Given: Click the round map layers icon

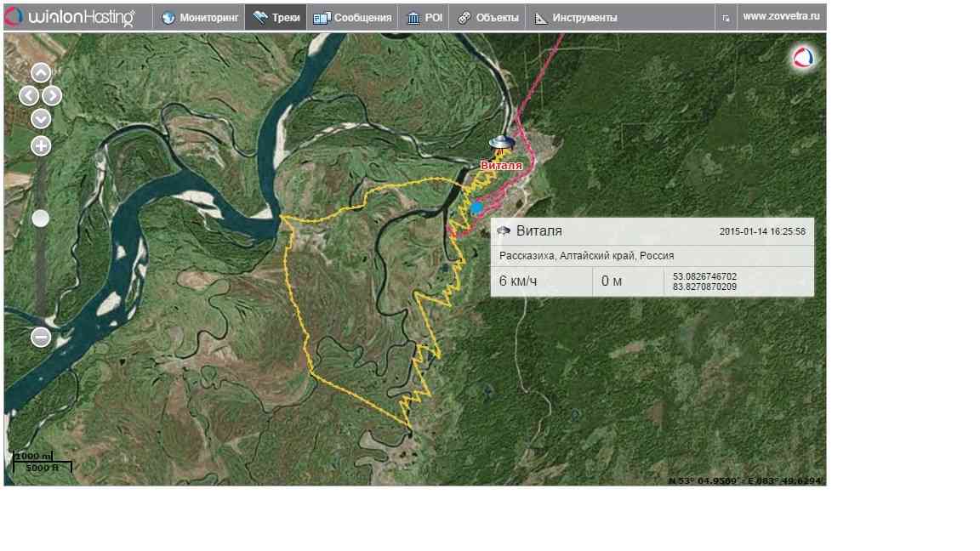Looking at the screenshot, I should coord(803,58).
